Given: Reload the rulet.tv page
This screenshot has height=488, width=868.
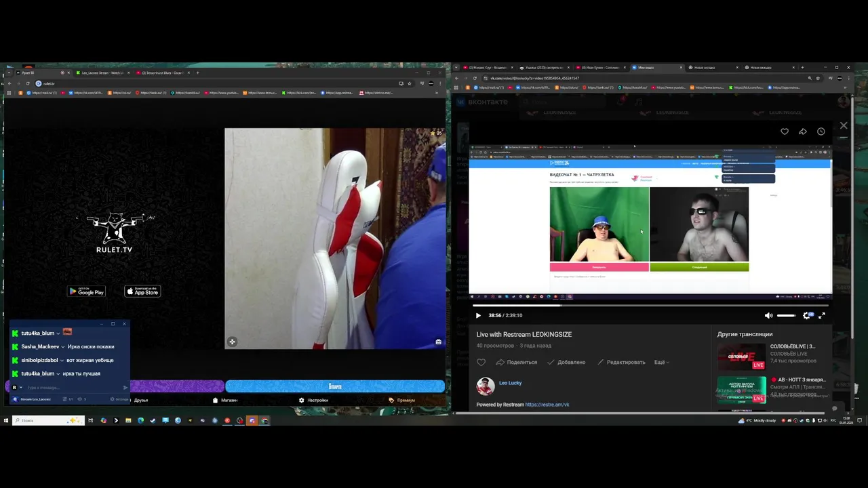Looking at the screenshot, I should 26,83.
